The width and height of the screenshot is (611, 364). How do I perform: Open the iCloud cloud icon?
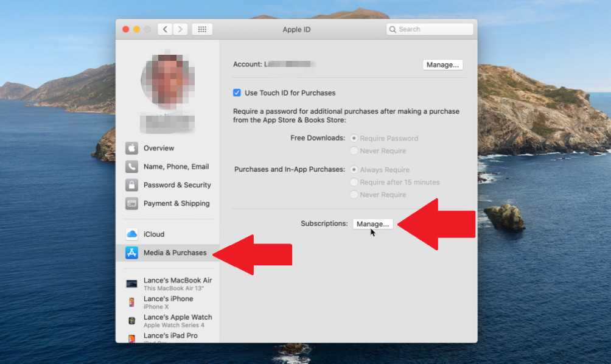pyautogui.click(x=131, y=234)
